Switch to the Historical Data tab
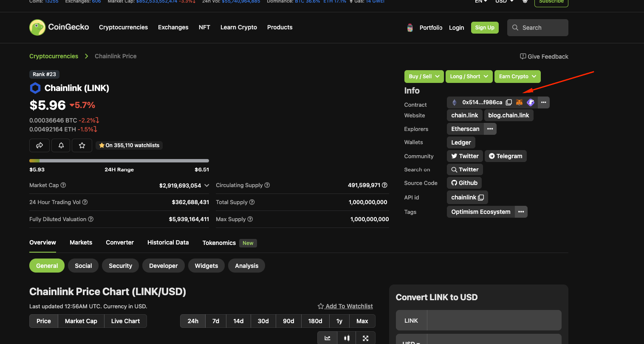644x344 pixels. [x=168, y=242]
